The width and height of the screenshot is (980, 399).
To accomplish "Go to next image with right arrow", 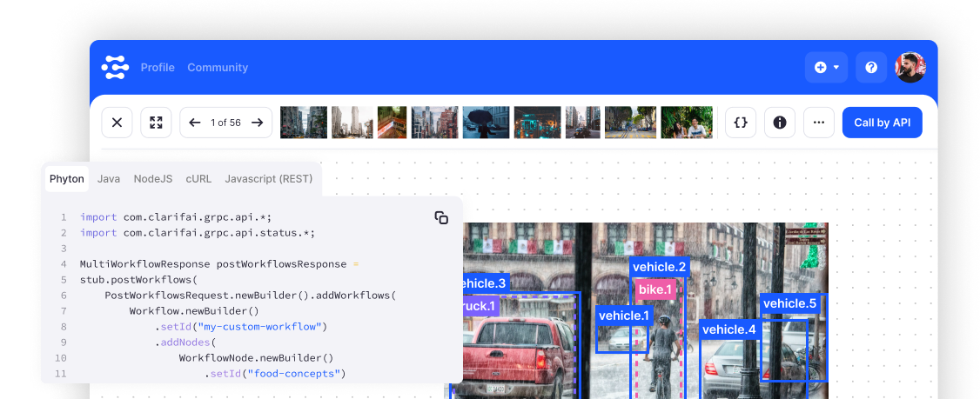I will pyautogui.click(x=257, y=123).
